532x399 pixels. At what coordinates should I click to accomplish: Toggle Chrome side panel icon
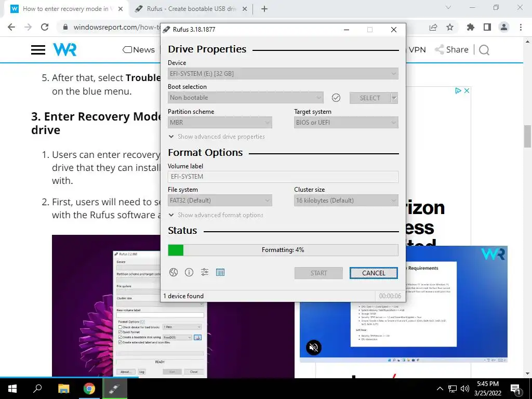click(x=487, y=27)
